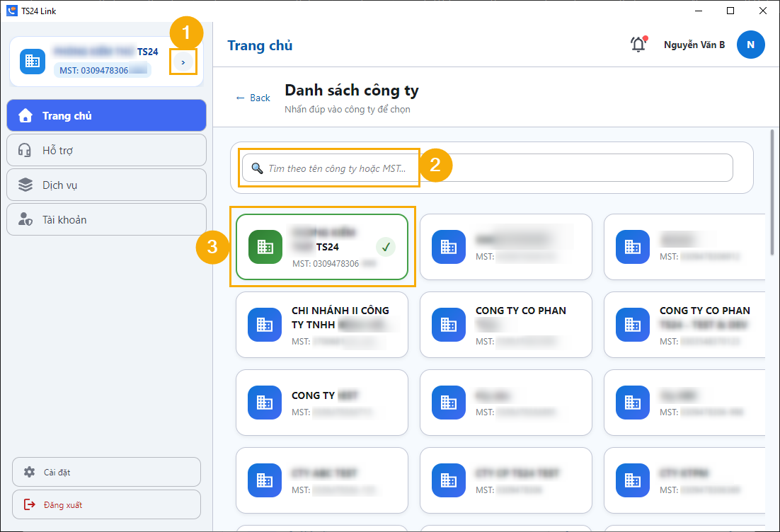Click the N user avatar
Image resolution: width=780 pixels, height=532 pixels.
(x=751, y=45)
